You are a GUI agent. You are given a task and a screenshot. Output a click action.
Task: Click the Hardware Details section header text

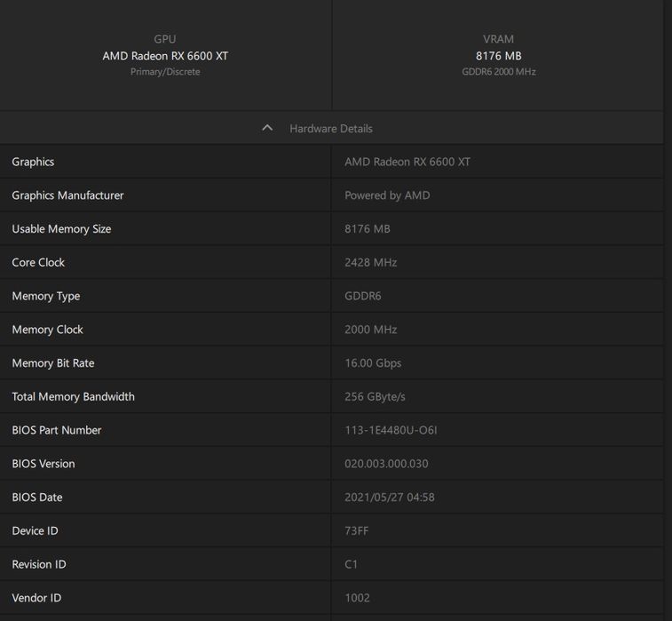pyautogui.click(x=330, y=129)
